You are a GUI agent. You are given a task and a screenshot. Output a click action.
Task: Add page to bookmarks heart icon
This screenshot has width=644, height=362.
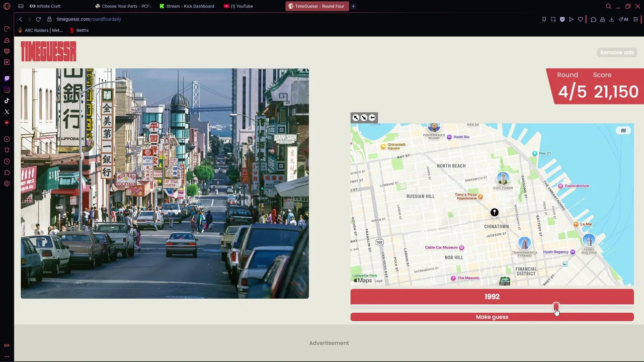click(x=580, y=19)
